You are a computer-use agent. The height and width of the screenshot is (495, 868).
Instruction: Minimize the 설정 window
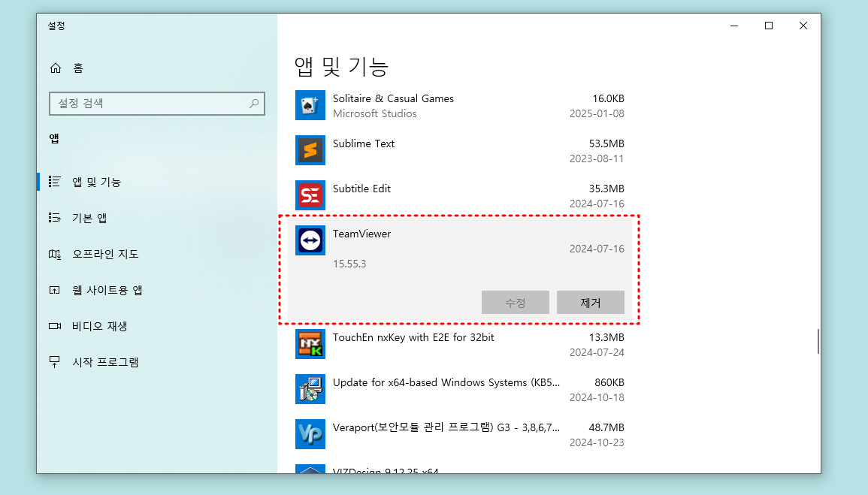(734, 26)
